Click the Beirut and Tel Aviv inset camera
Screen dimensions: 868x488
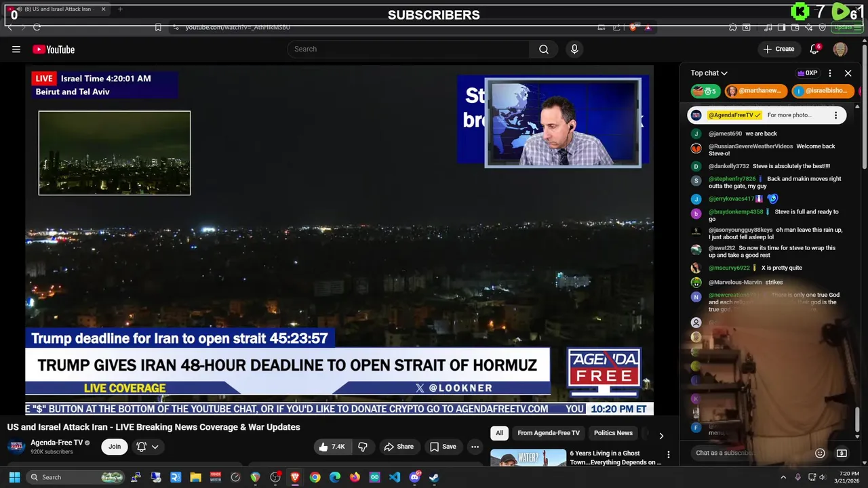115,153
